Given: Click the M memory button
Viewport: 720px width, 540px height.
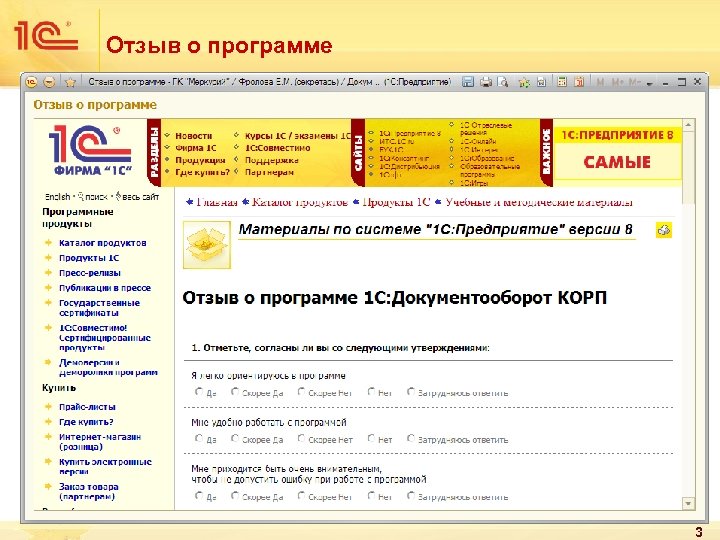Looking at the screenshot, I should (x=600, y=82).
